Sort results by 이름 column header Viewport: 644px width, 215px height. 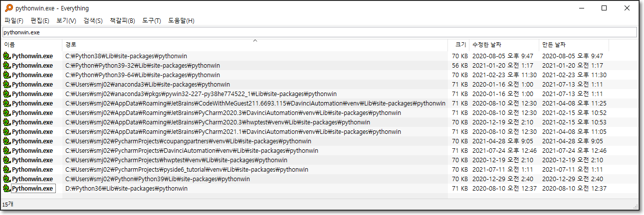click(32, 45)
